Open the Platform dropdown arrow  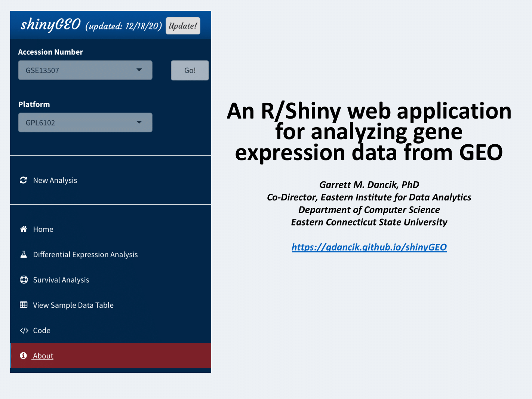point(139,122)
